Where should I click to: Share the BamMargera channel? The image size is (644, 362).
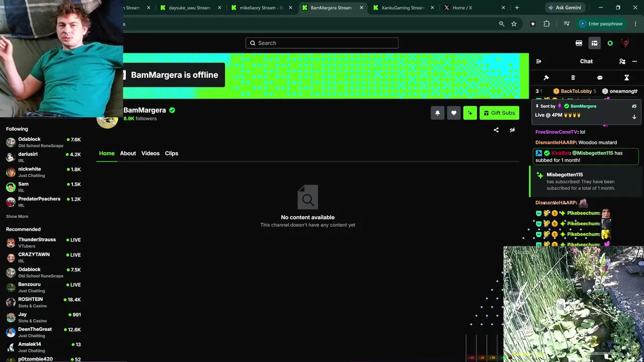[496, 130]
